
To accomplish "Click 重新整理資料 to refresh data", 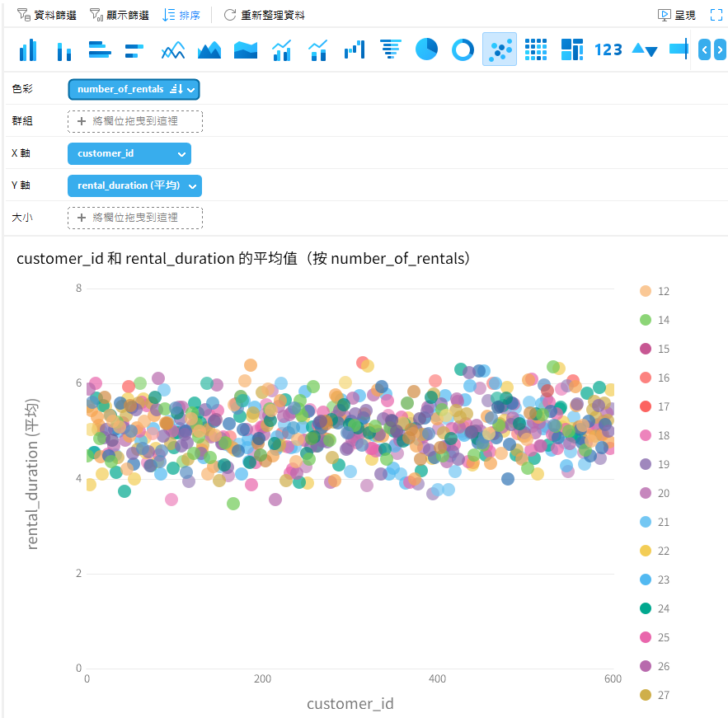I will coord(264,14).
